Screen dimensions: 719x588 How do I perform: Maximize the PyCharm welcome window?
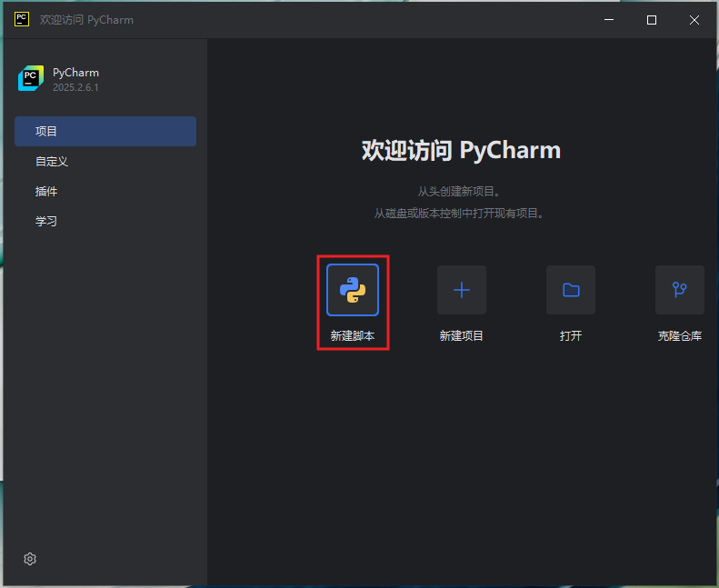click(652, 20)
